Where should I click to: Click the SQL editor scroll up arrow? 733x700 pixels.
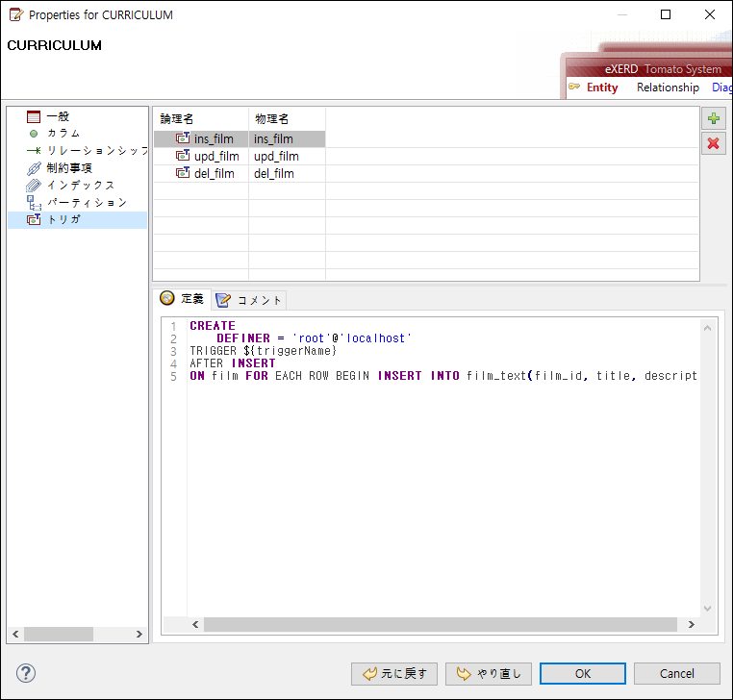click(707, 329)
